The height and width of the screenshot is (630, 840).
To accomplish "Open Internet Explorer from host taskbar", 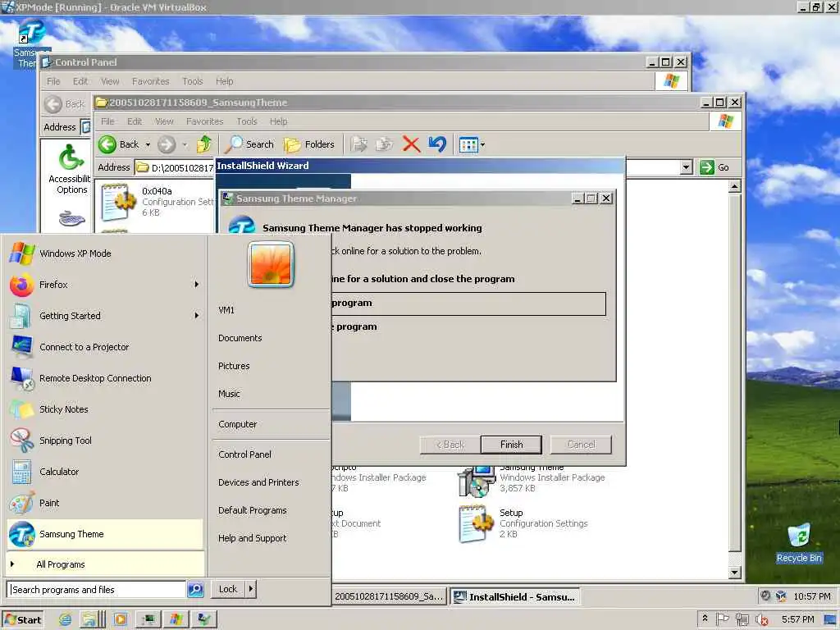I will [66, 620].
